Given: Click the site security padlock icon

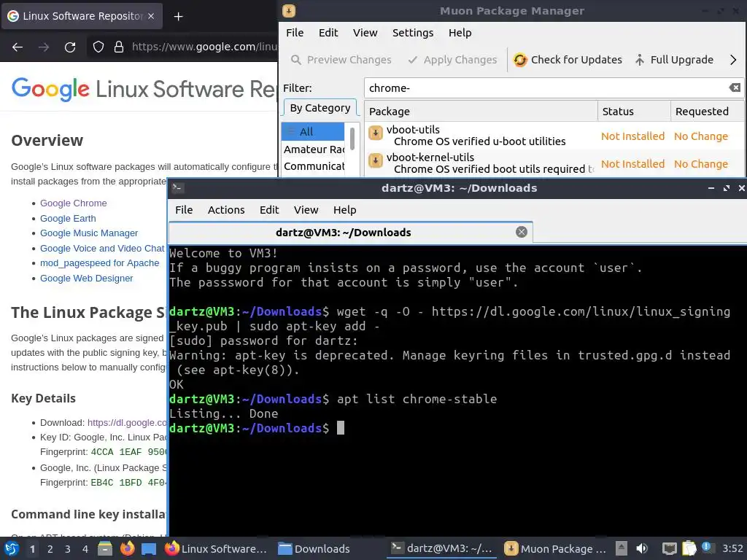Looking at the screenshot, I should [119, 47].
